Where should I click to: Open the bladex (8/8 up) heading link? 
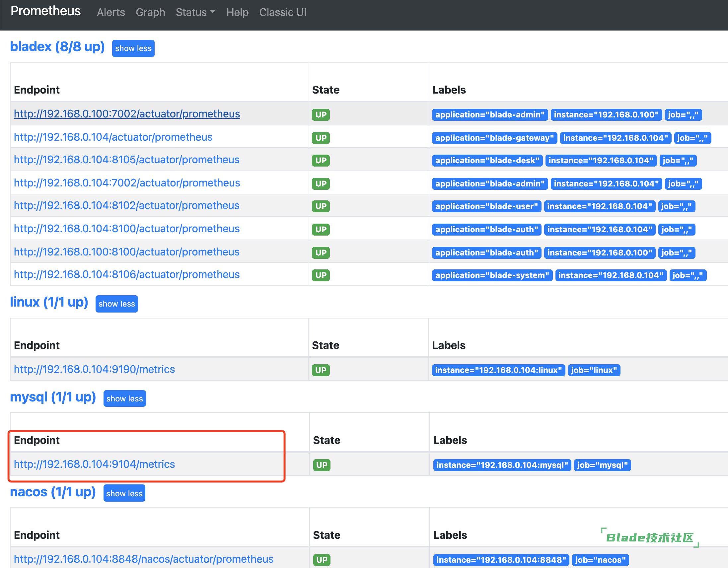(x=57, y=47)
